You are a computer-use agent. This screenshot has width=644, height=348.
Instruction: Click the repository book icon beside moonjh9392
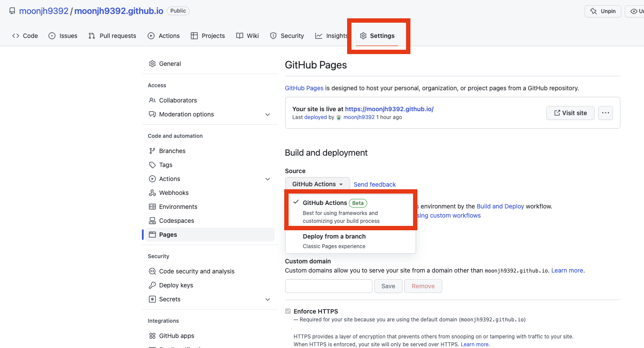12,11
